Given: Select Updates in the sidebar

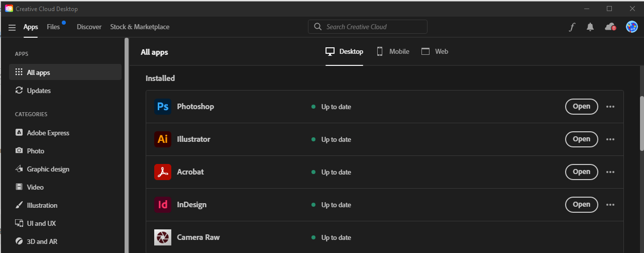Looking at the screenshot, I should [39, 91].
